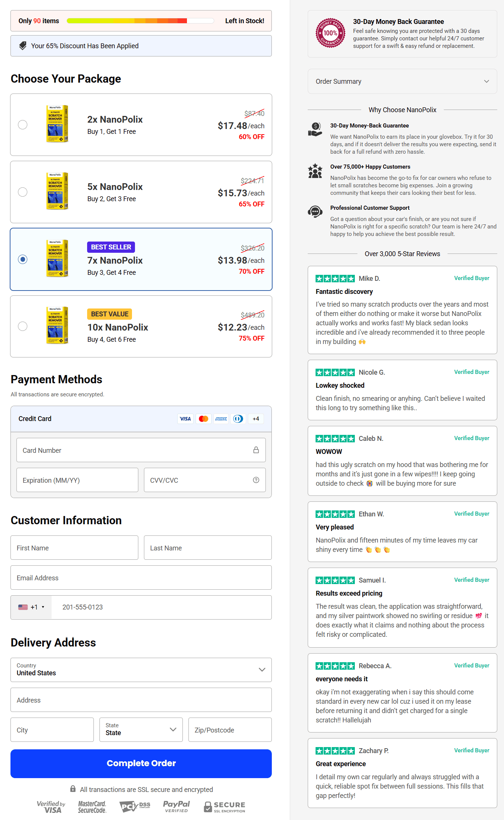Click Mike D.'s Verified Buyer label
Viewport: 504px width, 820px height.
pyautogui.click(x=471, y=278)
